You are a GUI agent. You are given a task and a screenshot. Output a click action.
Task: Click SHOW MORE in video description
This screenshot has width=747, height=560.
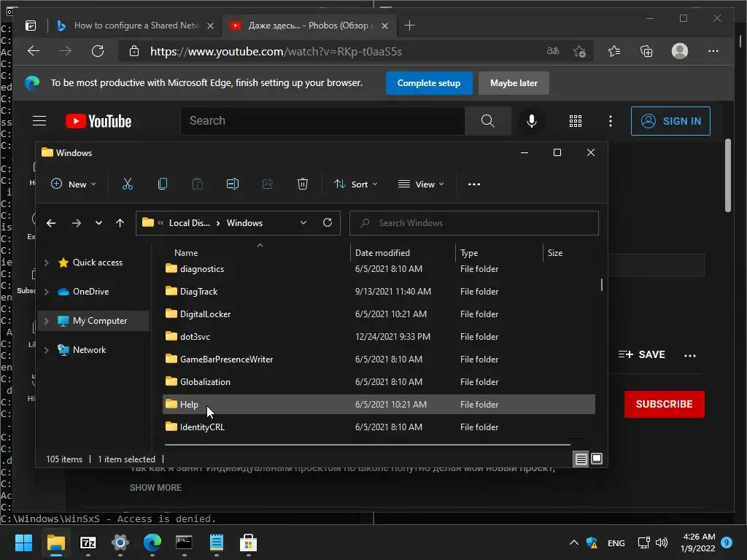point(155,488)
